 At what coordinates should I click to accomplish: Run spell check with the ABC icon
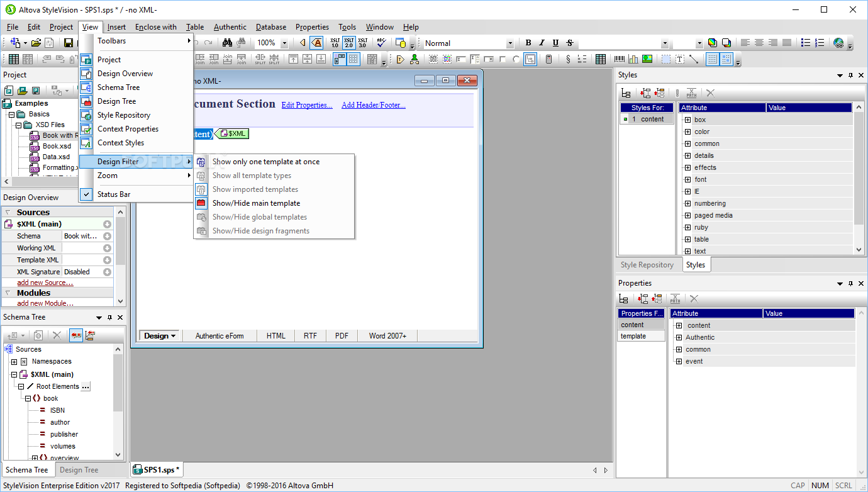tap(381, 43)
